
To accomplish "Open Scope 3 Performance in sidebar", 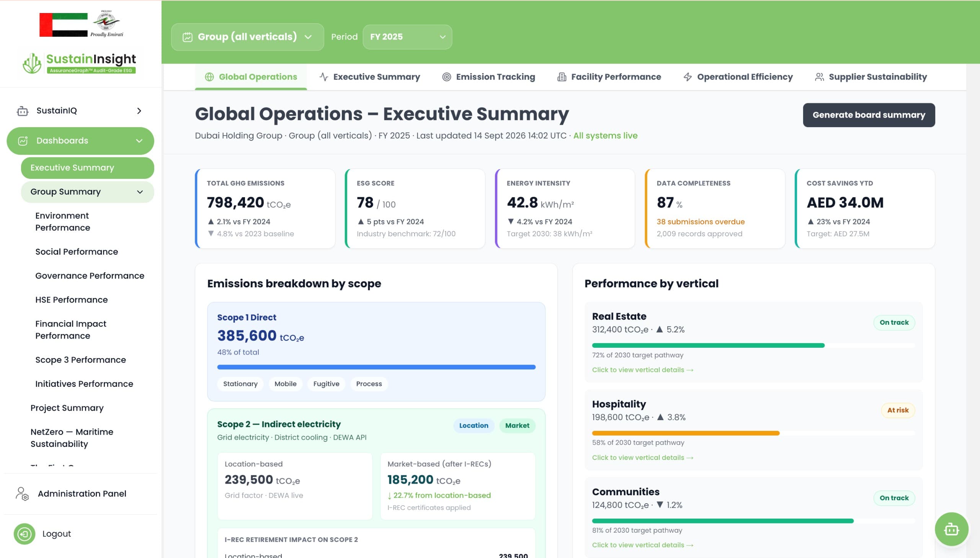I will point(87,360).
